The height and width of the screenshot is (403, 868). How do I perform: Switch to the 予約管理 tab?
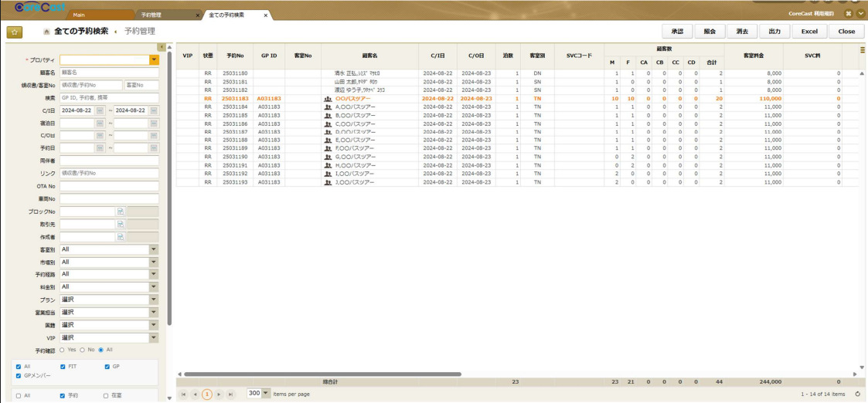150,15
